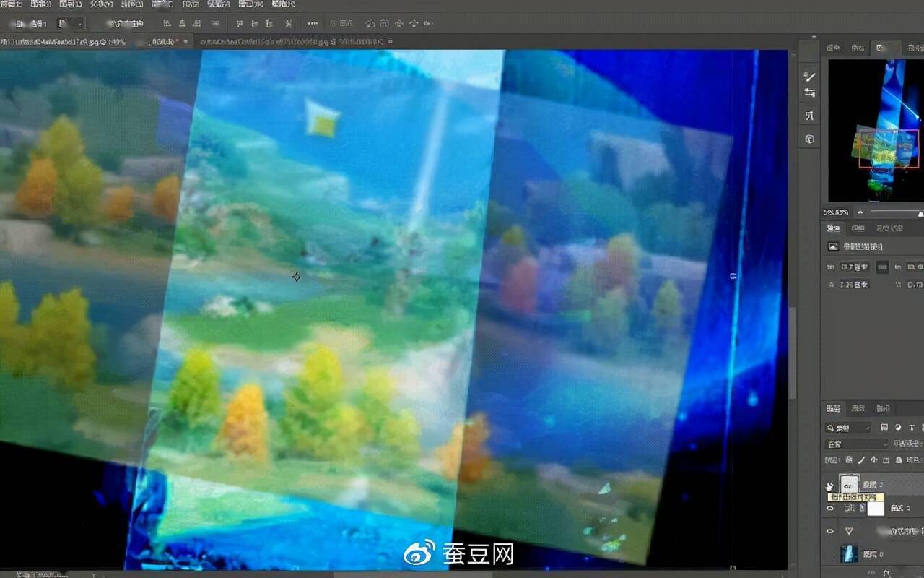Click the canvas vertical scrollbar

click(x=793, y=352)
